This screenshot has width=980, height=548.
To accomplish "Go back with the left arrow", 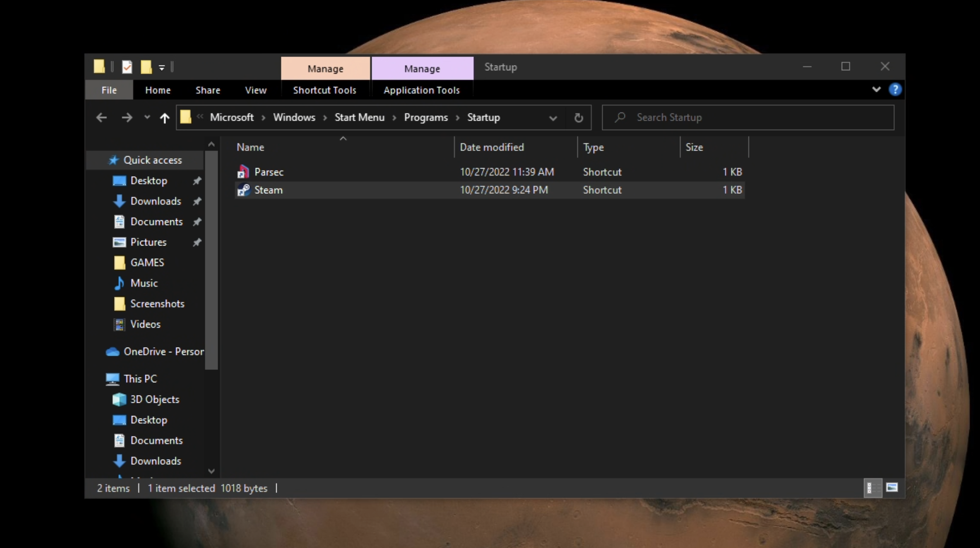I will pyautogui.click(x=101, y=117).
